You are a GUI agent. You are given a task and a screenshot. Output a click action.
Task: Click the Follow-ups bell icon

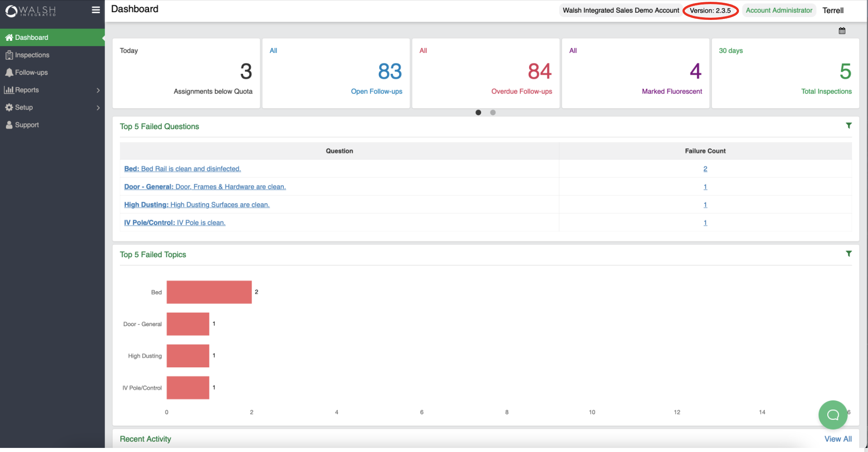coord(10,72)
